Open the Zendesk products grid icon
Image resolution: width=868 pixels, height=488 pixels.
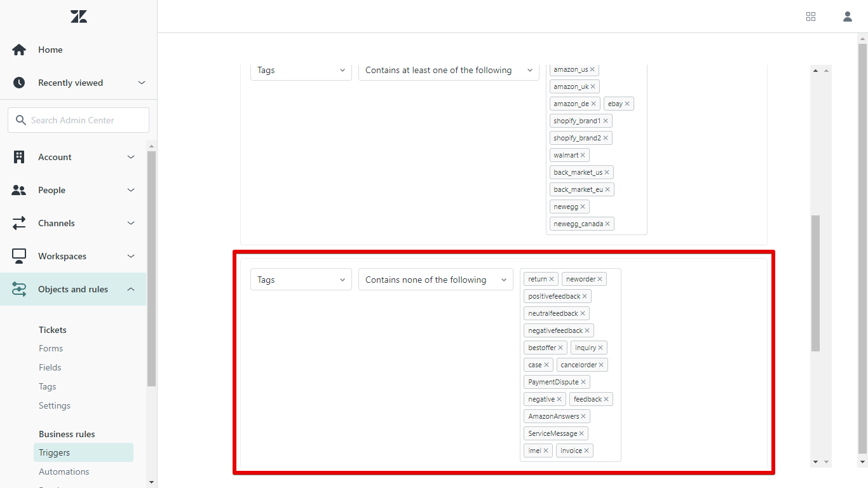pos(811,17)
